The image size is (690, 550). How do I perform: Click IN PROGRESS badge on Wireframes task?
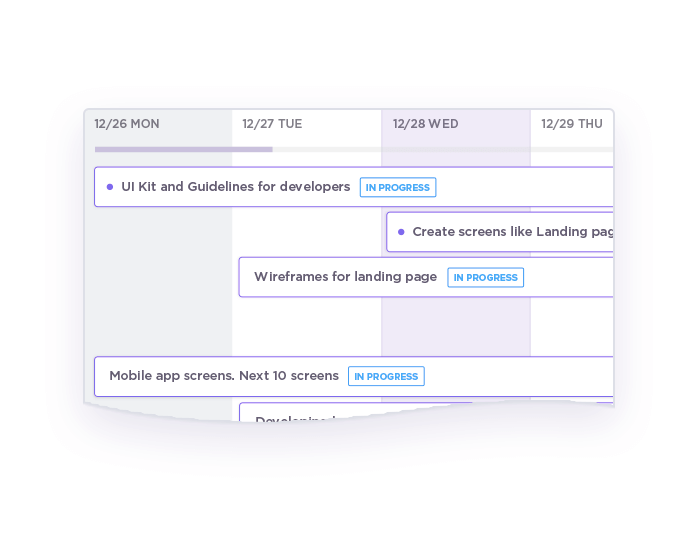(x=485, y=277)
